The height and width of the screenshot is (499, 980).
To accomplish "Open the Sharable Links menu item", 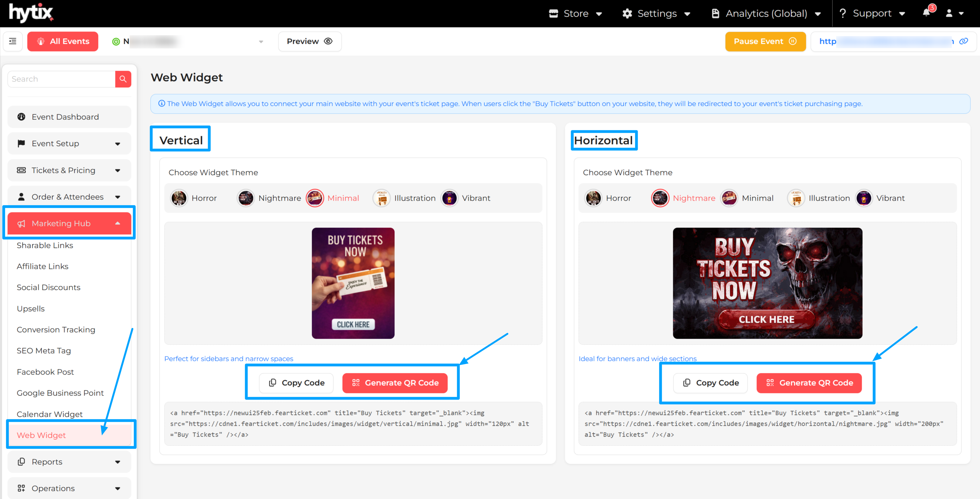I will pyautogui.click(x=45, y=245).
